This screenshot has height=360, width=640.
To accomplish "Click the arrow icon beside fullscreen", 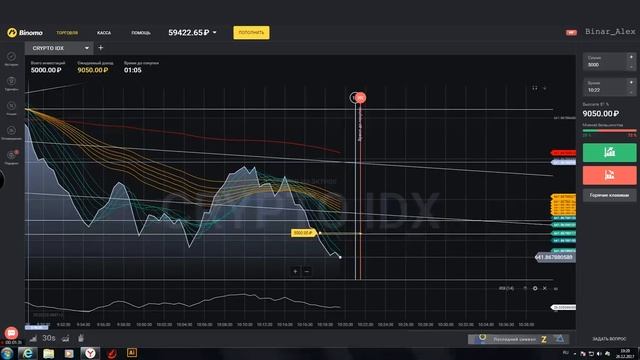I will [544, 88].
